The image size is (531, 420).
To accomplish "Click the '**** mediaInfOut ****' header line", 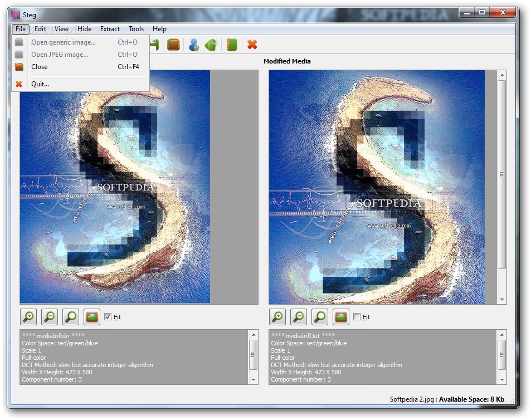I will (x=303, y=336).
